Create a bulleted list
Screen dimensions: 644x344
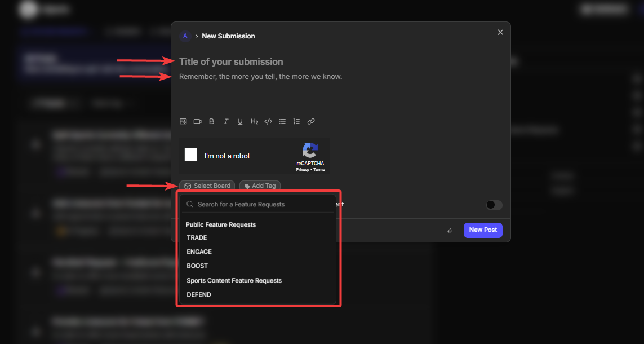(282, 121)
